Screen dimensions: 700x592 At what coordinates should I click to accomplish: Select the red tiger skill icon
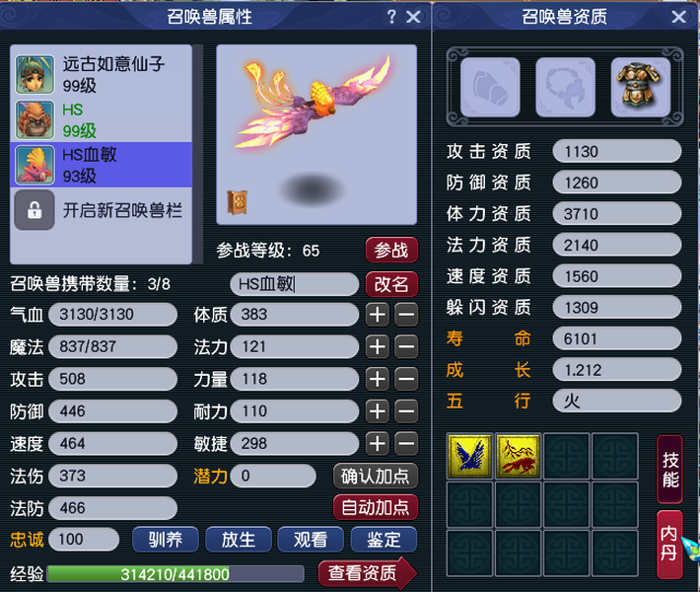tap(518, 456)
